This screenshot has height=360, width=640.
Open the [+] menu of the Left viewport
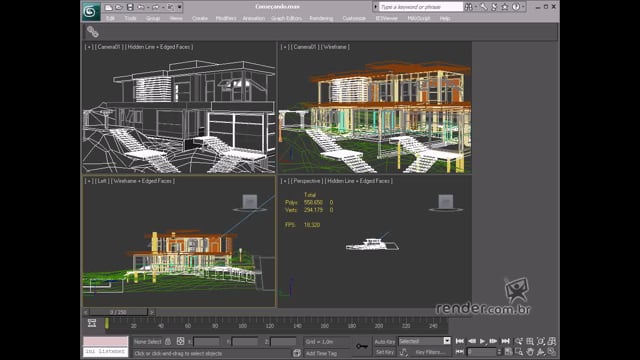[x=88, y=181]
